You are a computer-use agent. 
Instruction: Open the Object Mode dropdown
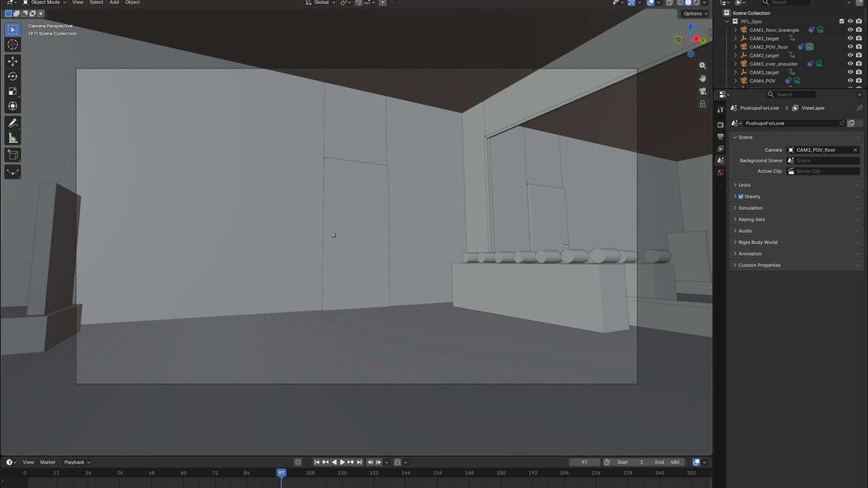pyautogui.click(x=45, y=3)
